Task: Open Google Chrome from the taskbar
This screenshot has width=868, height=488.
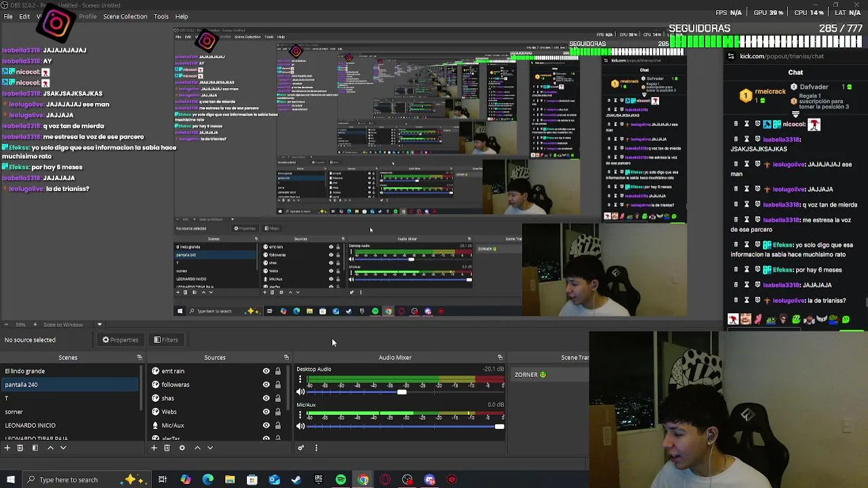Action: tap(363, 480)
